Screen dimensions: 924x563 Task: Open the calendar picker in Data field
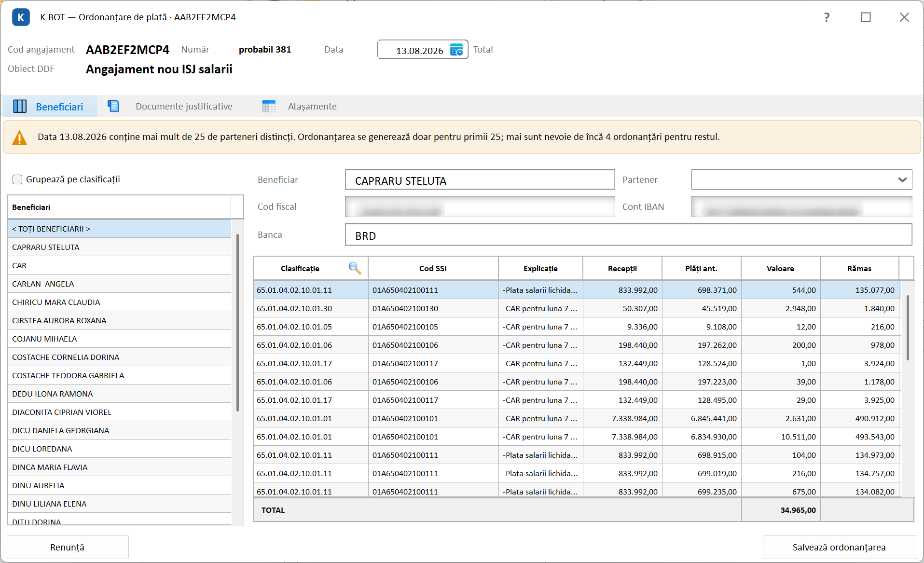[456, 50]
